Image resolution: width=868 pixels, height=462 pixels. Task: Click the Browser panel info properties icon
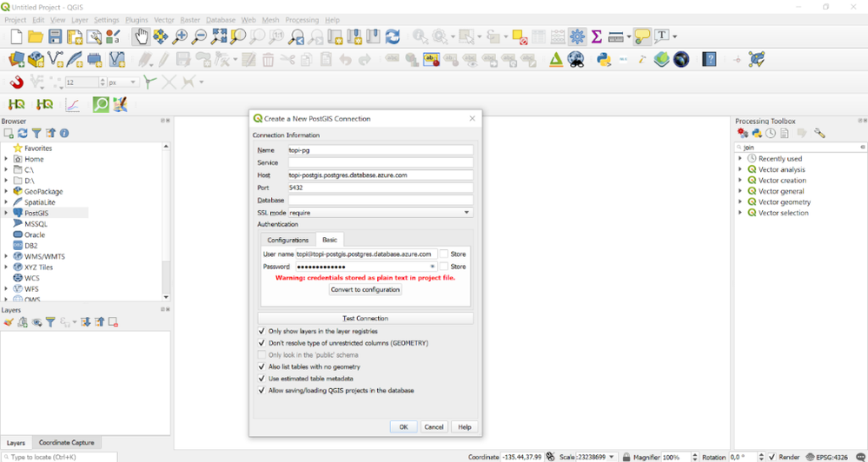64,134
